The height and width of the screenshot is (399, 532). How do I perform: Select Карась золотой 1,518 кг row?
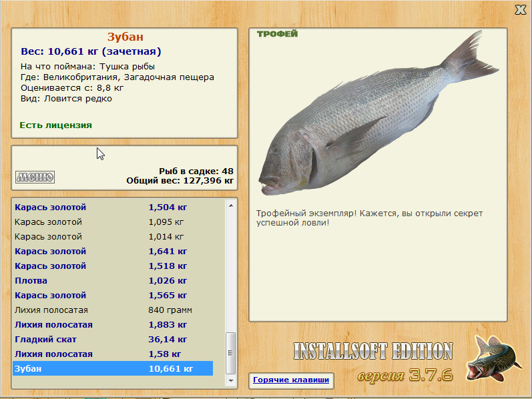(113, 266)
